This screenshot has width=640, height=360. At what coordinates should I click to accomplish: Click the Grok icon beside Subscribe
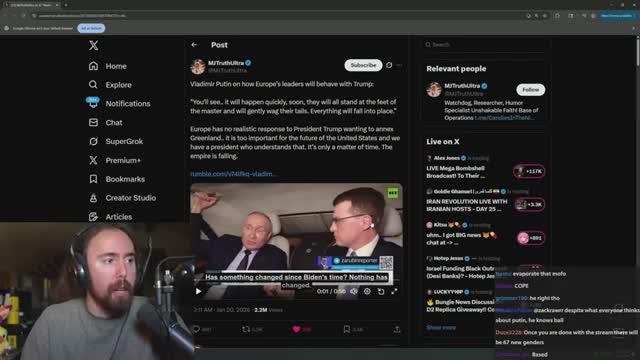389,65
